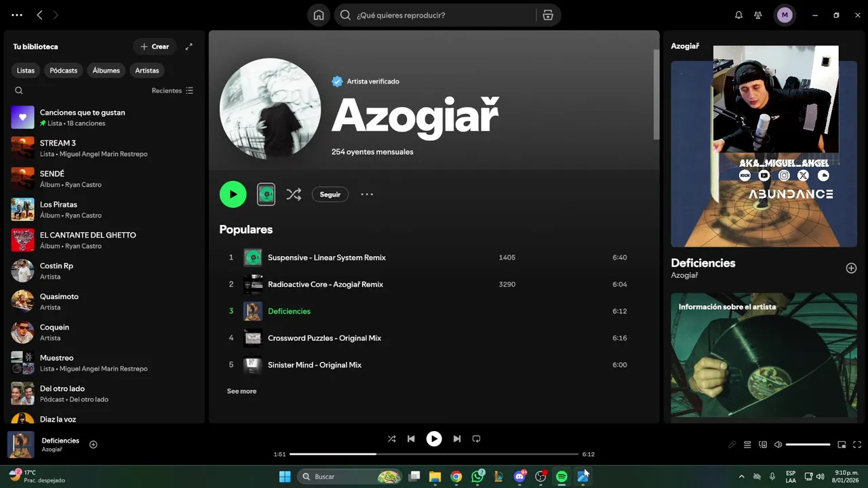Open the miniplayer

[x=842, y=445]
